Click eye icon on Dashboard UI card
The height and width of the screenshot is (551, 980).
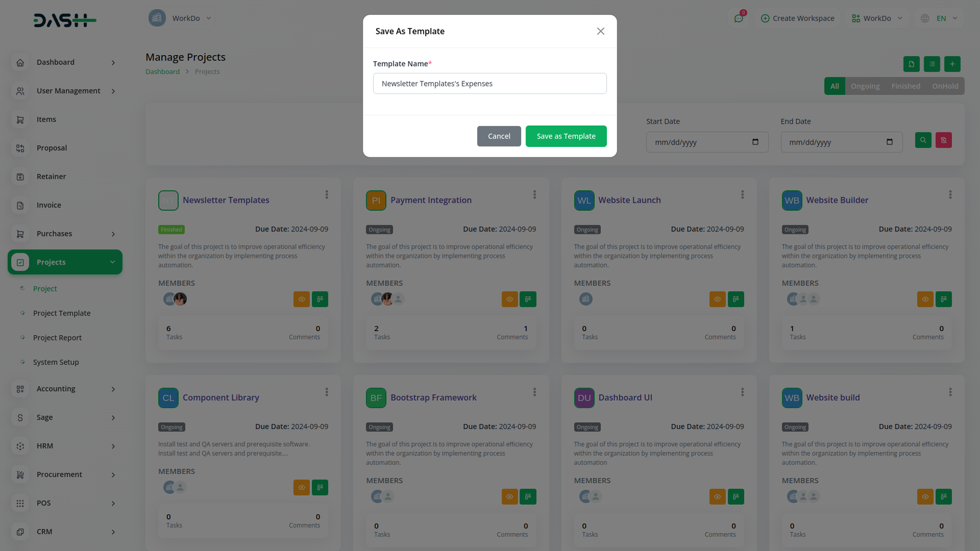pyautogui.click(x=717, y=497)
